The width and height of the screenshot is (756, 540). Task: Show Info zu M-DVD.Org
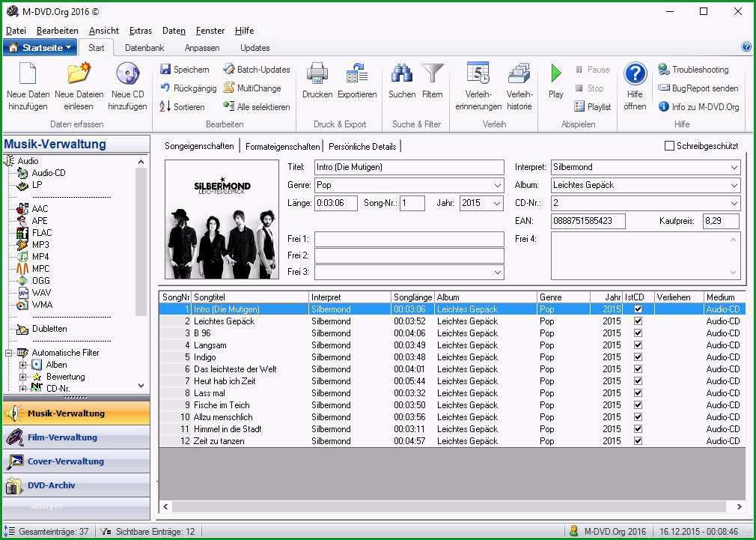click(x=698, y=106)
